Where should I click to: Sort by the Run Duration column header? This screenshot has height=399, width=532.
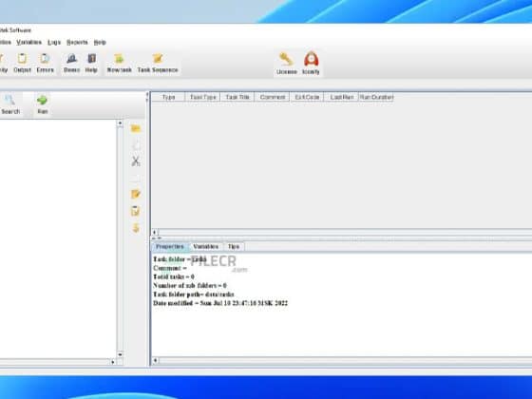pos(376,97)
